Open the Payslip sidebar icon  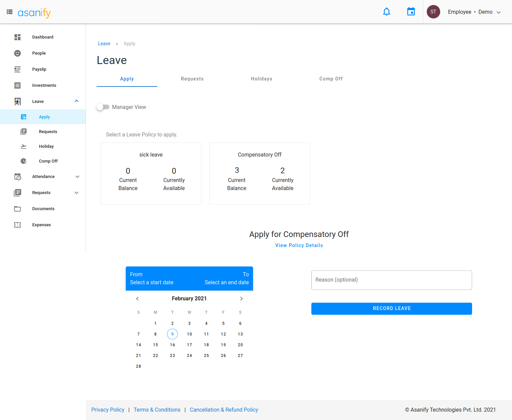[x=17, y=69]
